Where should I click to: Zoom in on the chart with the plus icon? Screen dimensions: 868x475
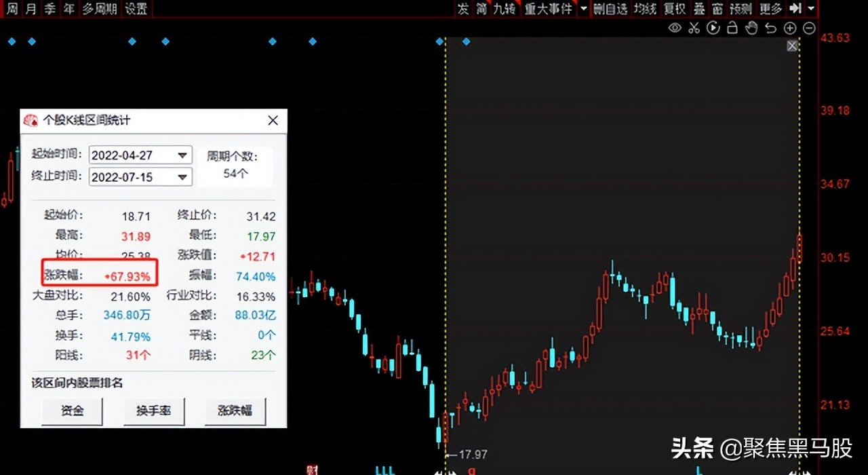789,27
